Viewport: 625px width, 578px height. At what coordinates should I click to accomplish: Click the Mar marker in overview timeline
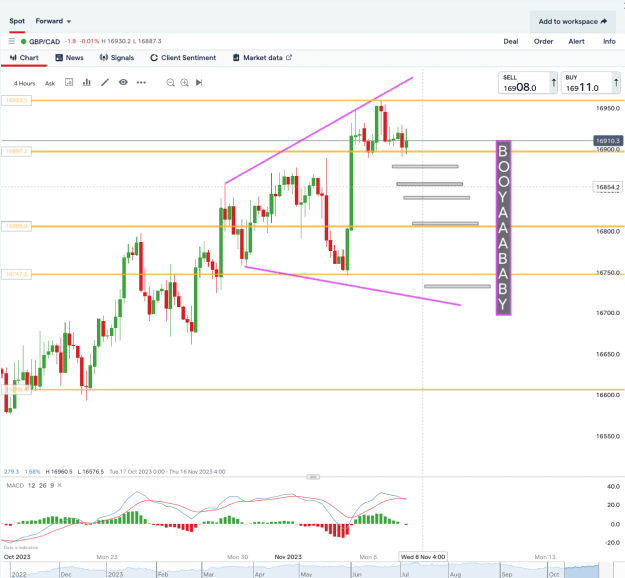point(208,574)
